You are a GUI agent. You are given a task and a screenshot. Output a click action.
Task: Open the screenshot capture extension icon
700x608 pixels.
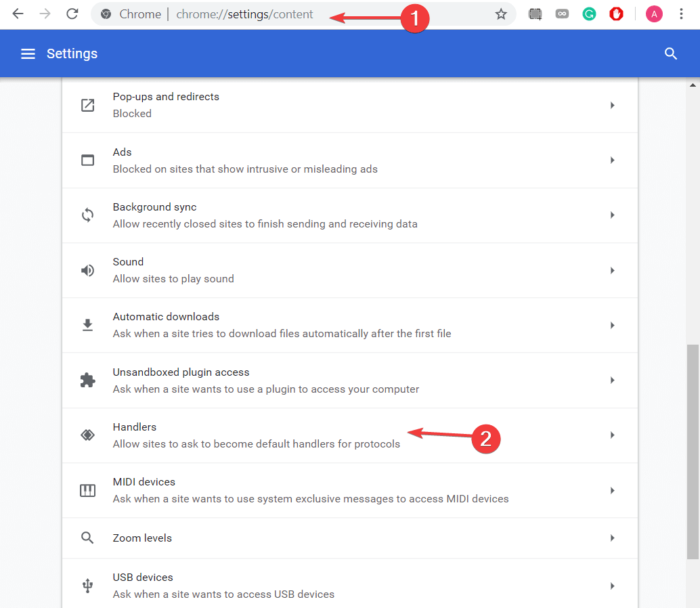(535, 14)
